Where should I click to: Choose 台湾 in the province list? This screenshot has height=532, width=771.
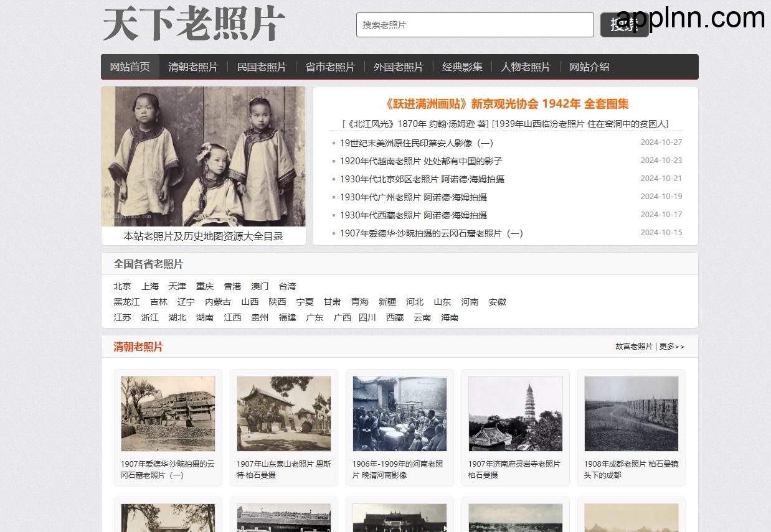(287, 286)
